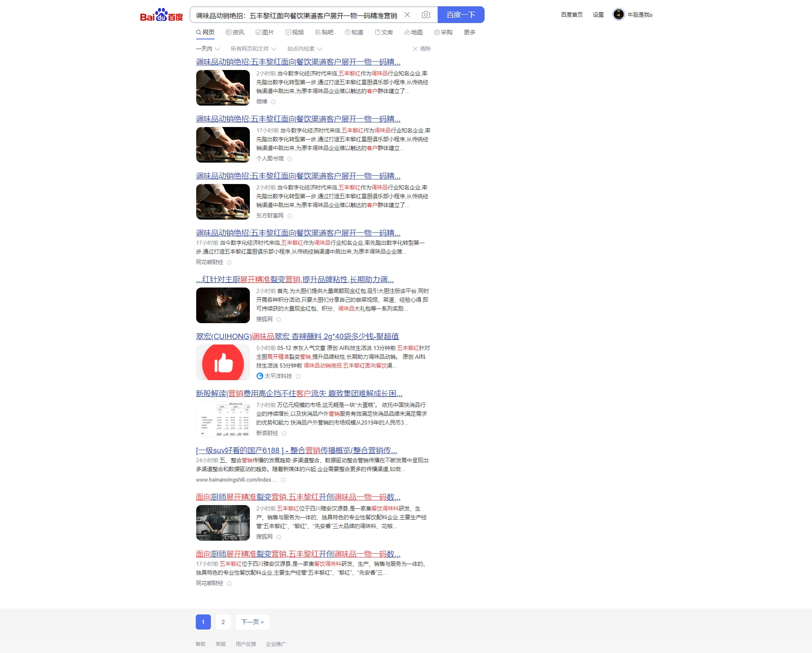The image size is (812, 653).
Task: Click the red thumbs-up thumbnail
Action: click(223, 362)
